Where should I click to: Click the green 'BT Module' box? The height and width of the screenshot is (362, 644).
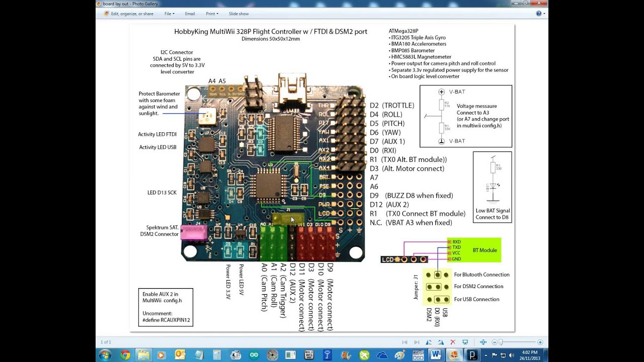pos(474,250)
